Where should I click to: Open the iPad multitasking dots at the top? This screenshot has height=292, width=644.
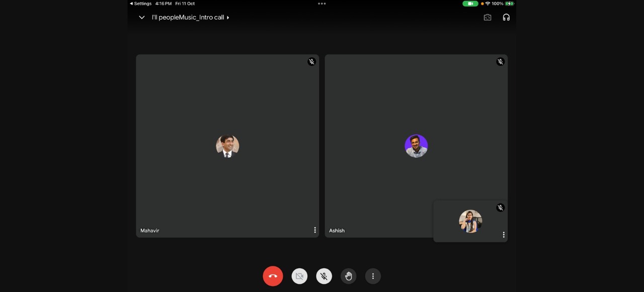(x=322, y=4)
